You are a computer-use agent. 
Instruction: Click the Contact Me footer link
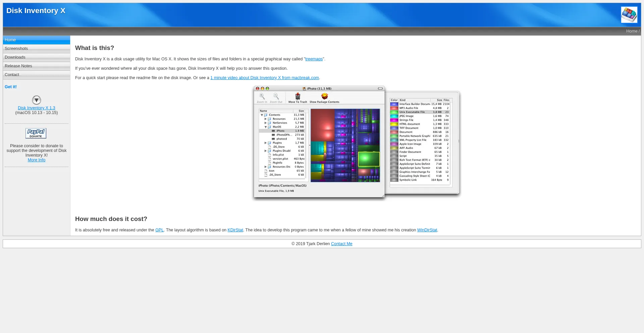click(341, 244)
